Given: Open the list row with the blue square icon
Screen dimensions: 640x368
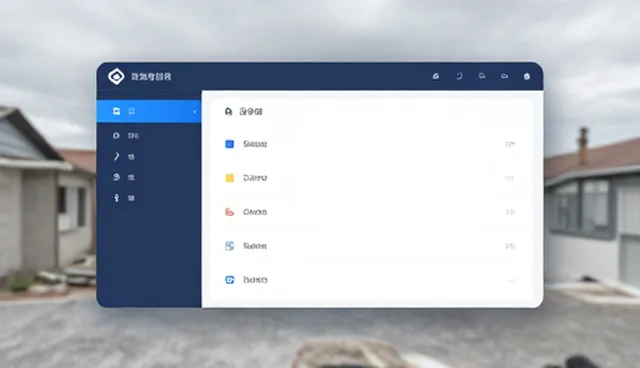Looking at the screenshot, I should [371, 144].
